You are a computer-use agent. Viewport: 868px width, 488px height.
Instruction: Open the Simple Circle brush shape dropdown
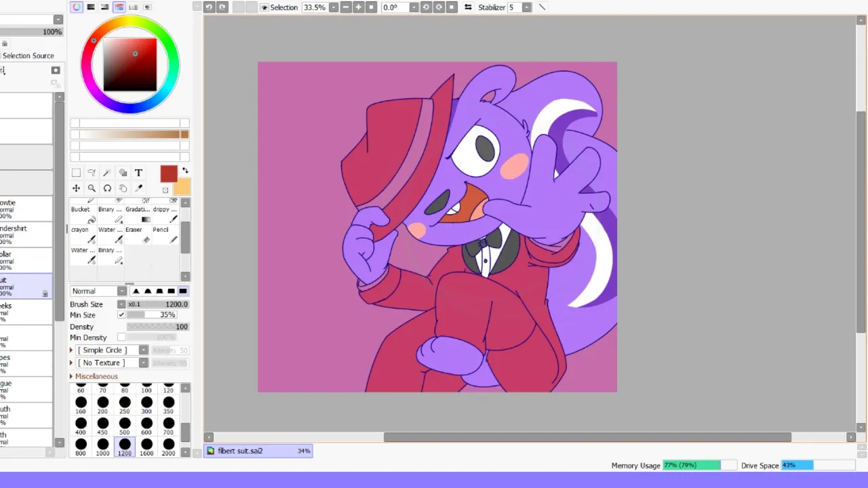pyautogui.click(x=144, y=350)
